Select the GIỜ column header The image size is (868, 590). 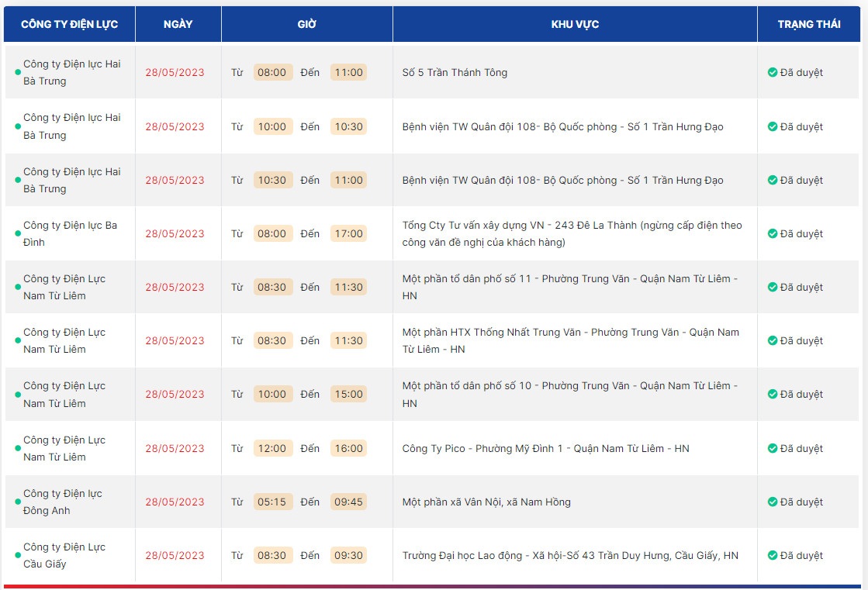click(306, 24)
